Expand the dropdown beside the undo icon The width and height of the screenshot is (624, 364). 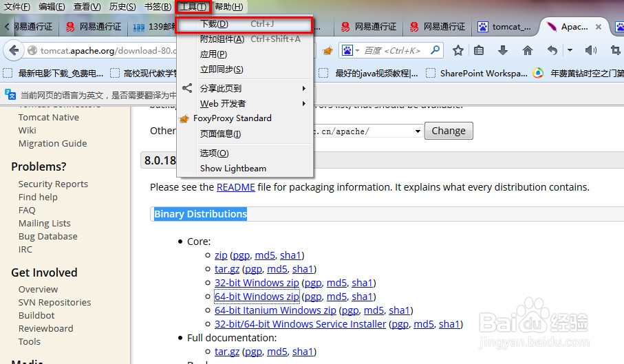click(x=570, y=50)
